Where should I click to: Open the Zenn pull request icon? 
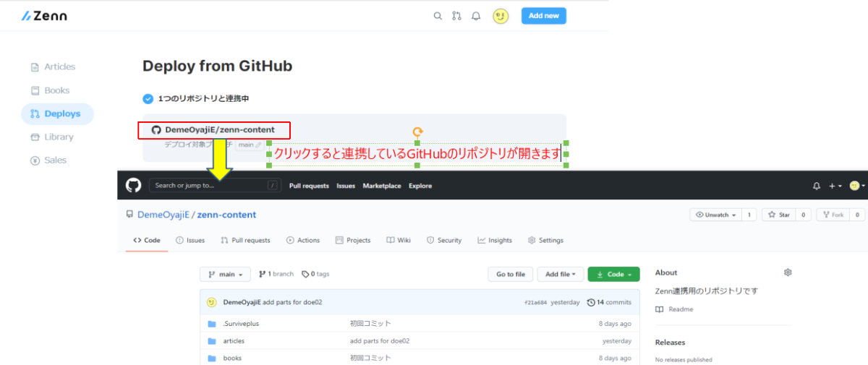point(456,16)
